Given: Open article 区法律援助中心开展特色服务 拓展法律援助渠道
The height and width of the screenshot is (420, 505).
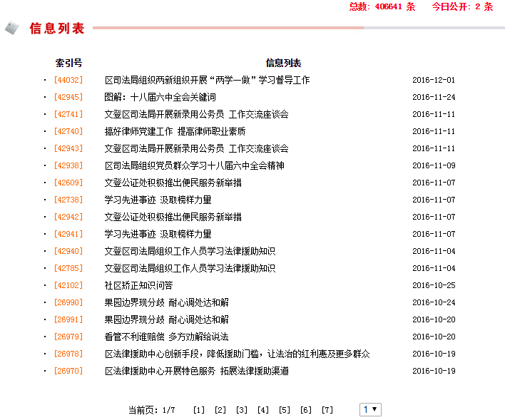Looking at the screenshot, I should [x=196, y=371].
